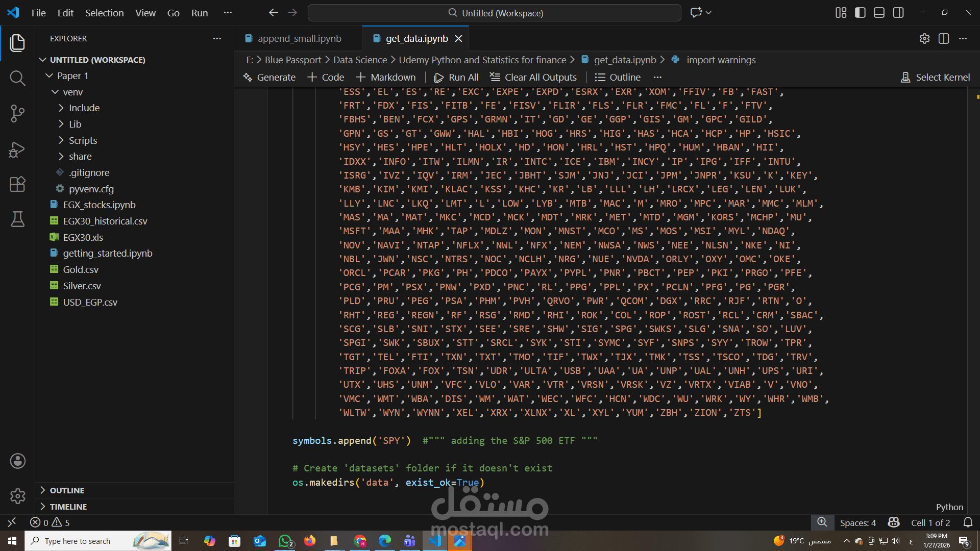Collapse the venv folder
The height and width of the screenshot is (551, 980).
tap(72, 92)
